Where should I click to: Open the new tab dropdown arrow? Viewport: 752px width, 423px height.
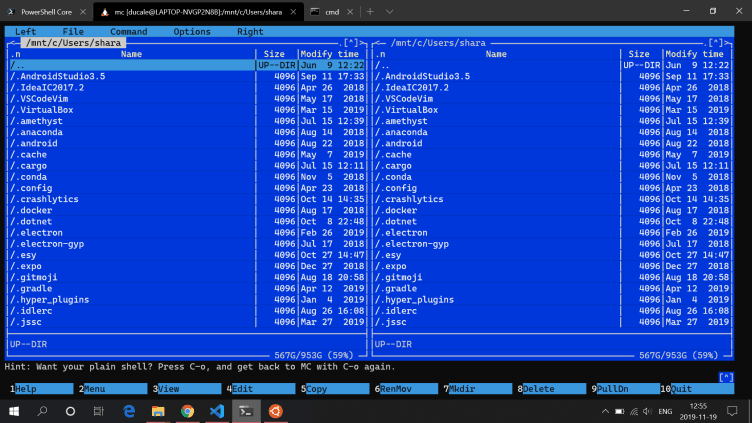coord(389,11)
